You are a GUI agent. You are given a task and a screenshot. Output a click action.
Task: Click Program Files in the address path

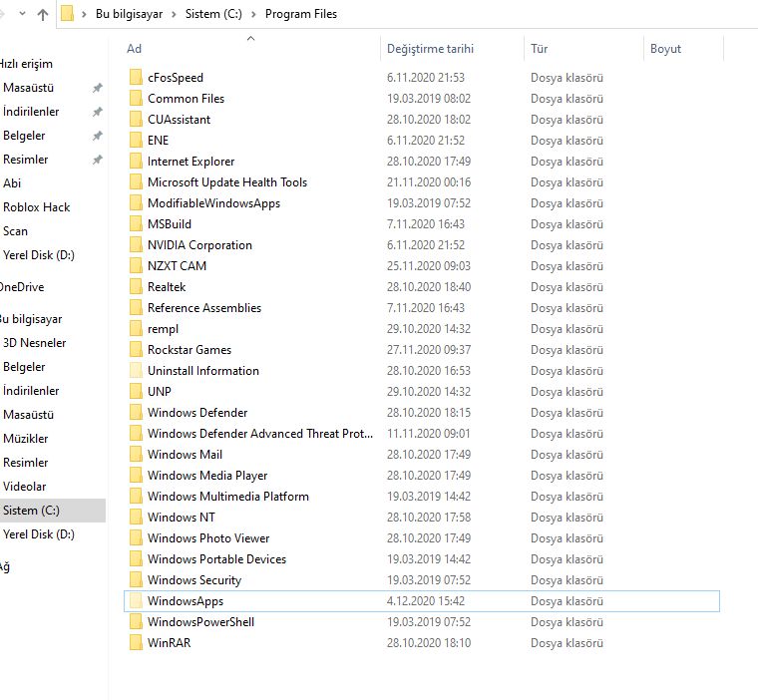301,14
